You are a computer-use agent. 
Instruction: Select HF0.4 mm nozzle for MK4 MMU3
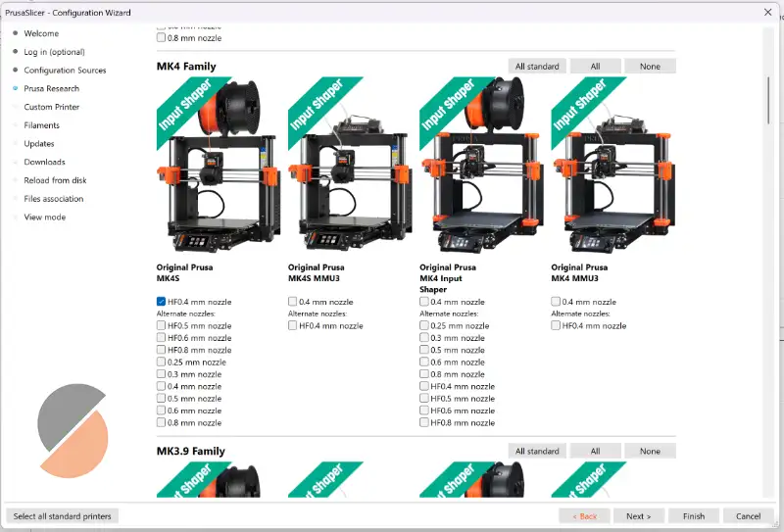click(x=556, y=325)
